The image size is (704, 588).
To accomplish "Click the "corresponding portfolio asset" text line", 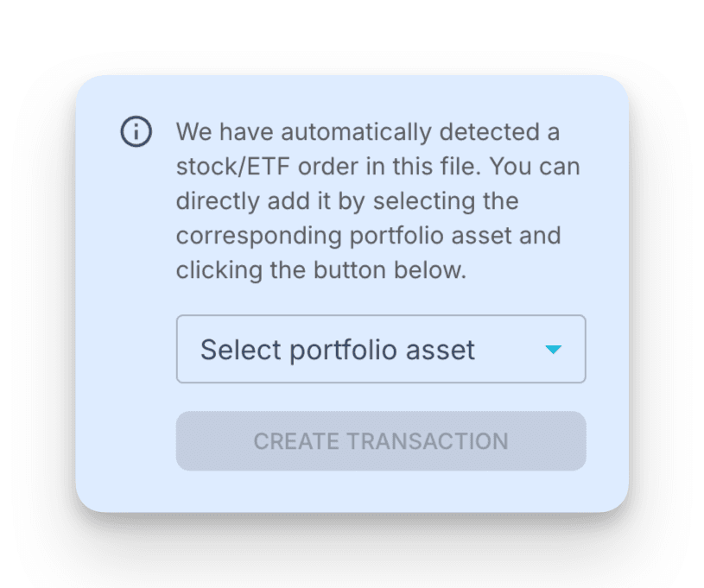I will (x=368, y=235).
